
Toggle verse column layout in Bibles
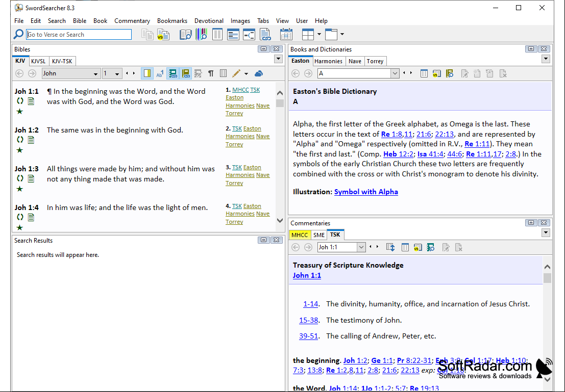tap(224, 73)
